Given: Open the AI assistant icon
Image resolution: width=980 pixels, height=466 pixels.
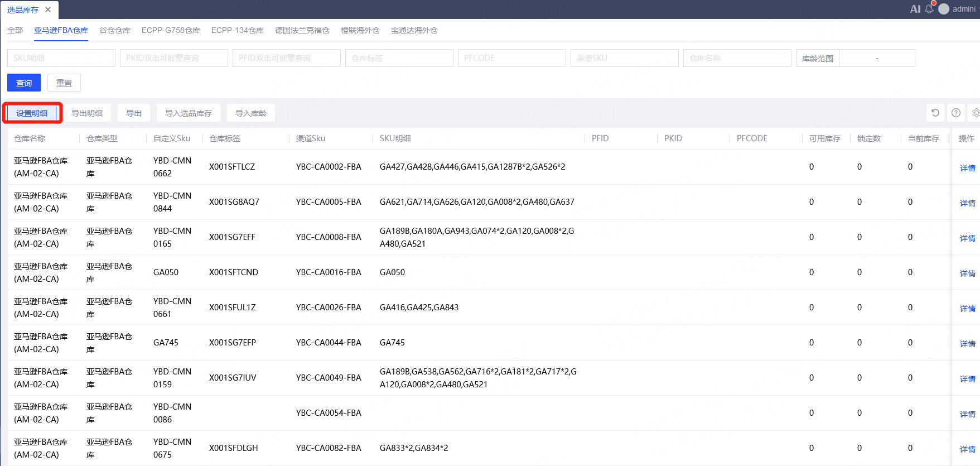Looking at the screenshot, I should click(x=915, y=9).
